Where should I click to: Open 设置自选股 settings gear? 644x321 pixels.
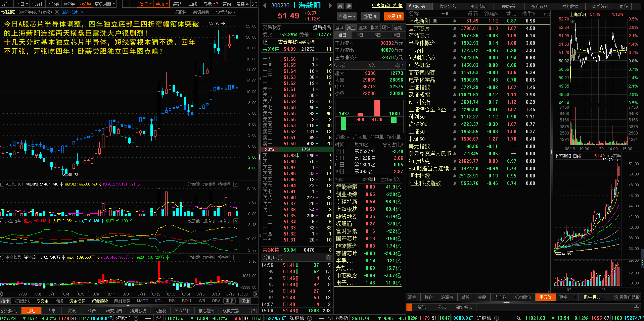pos(616,297)
